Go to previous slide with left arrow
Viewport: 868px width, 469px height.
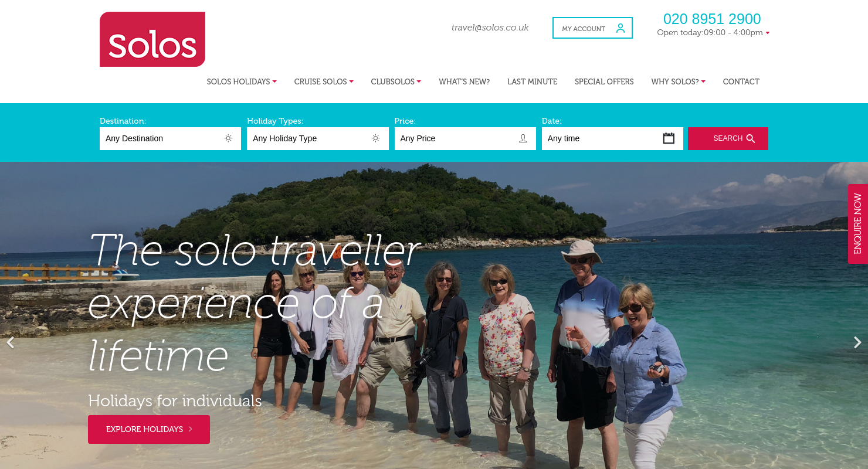pyautogui.click(x=10, y=342)
